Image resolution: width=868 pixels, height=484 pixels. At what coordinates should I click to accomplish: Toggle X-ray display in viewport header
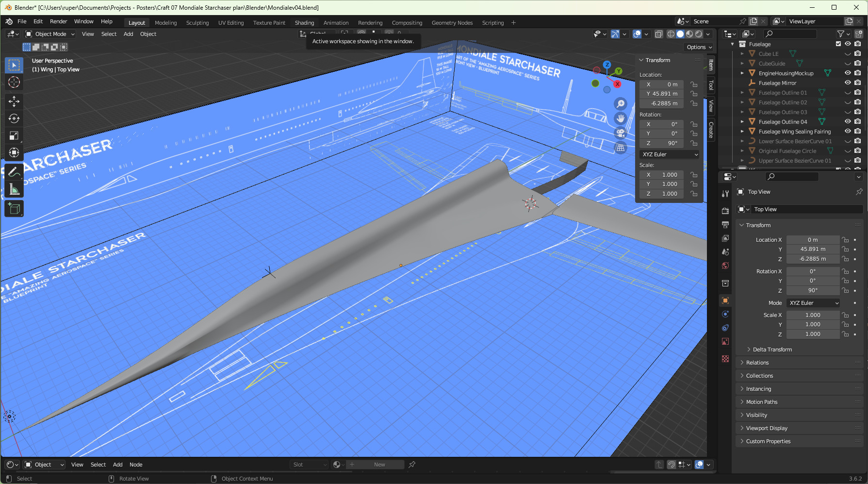(659, 34)
